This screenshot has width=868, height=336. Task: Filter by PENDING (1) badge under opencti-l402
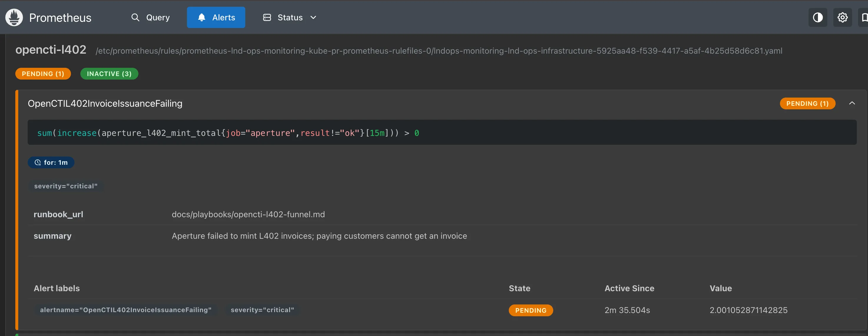click(43, 74)
